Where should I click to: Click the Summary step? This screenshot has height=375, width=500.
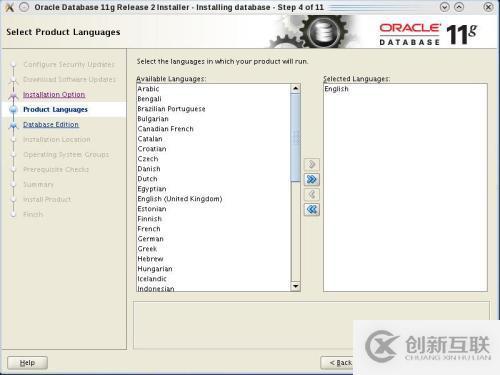38,184
